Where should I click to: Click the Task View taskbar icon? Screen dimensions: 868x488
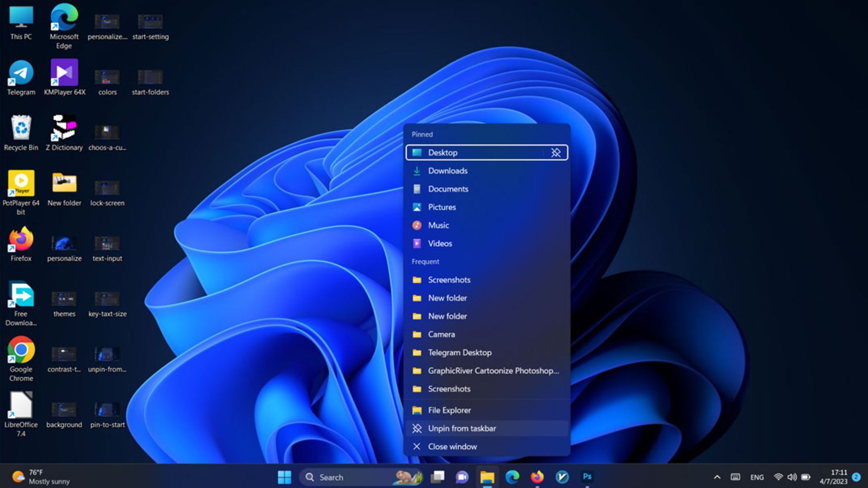[x=437, y=477]
